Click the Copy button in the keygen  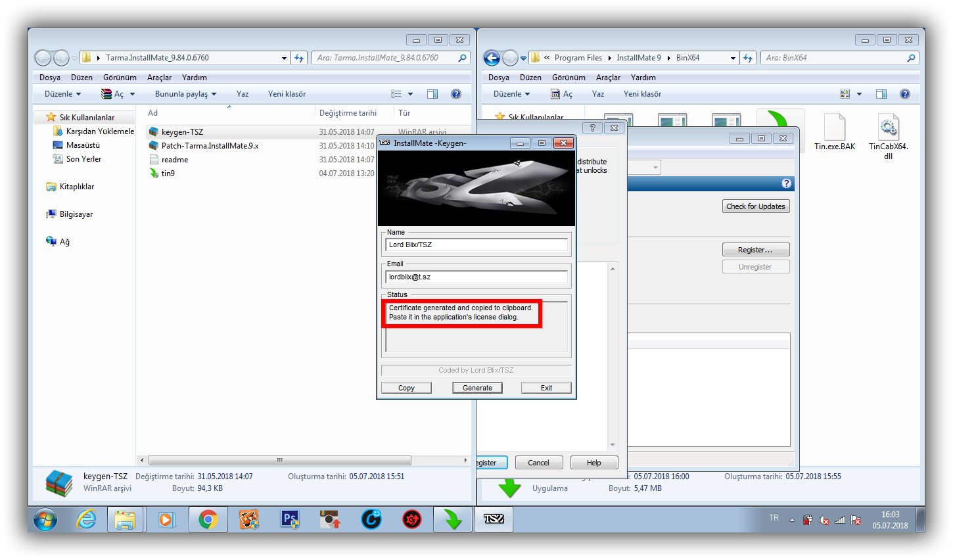coord(406,388)
